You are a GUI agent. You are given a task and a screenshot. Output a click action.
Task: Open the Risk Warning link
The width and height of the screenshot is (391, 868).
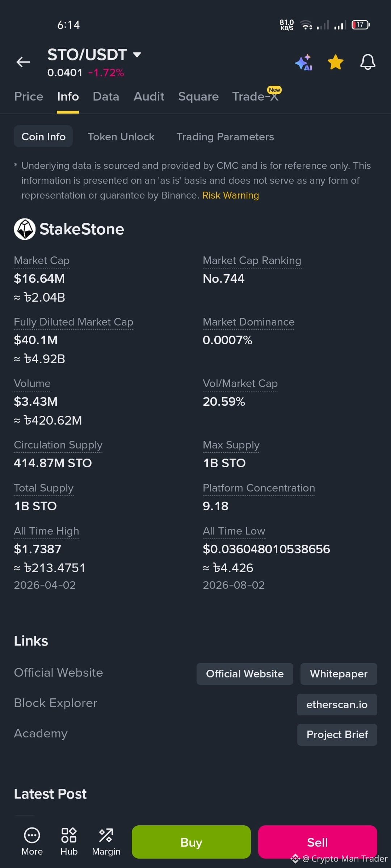point(231,195)
